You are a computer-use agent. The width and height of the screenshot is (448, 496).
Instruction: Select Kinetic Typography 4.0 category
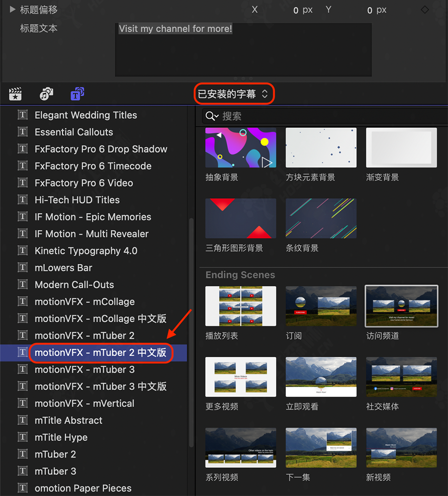pyautogui.click(x=86, y=251)
